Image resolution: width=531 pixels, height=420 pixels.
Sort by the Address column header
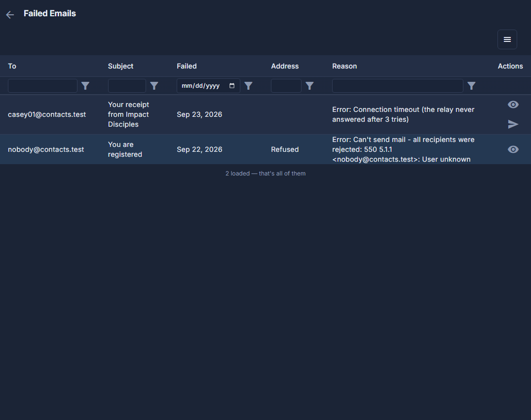tap(285, 66)
